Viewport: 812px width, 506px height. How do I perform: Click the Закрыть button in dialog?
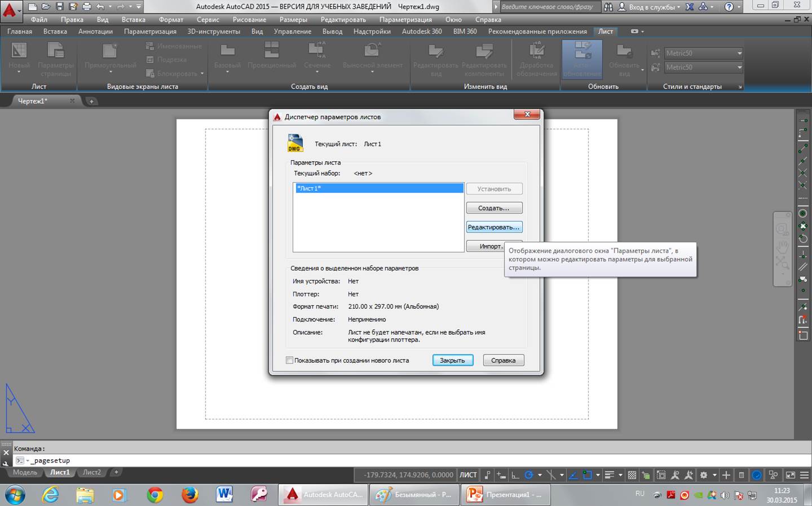452,360
